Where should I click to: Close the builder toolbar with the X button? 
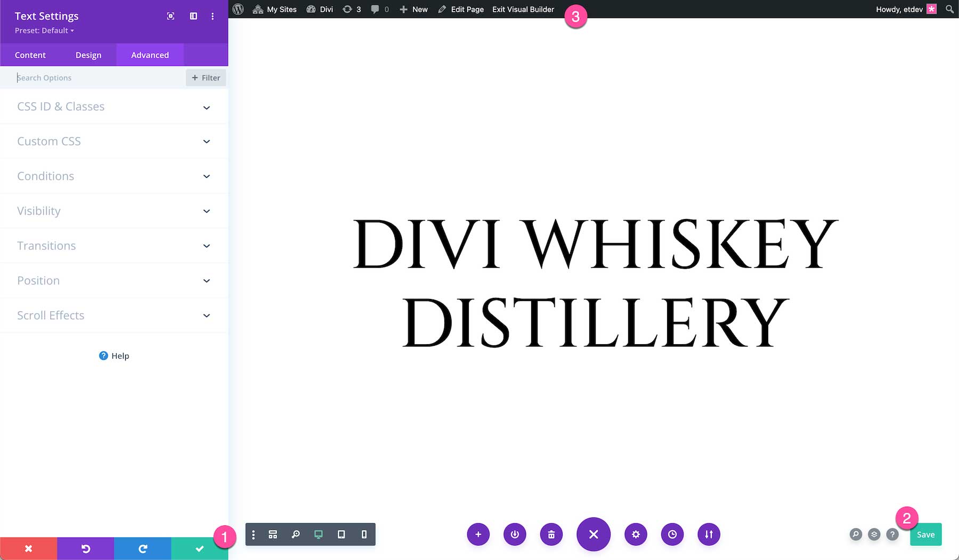tap(594, 534)
